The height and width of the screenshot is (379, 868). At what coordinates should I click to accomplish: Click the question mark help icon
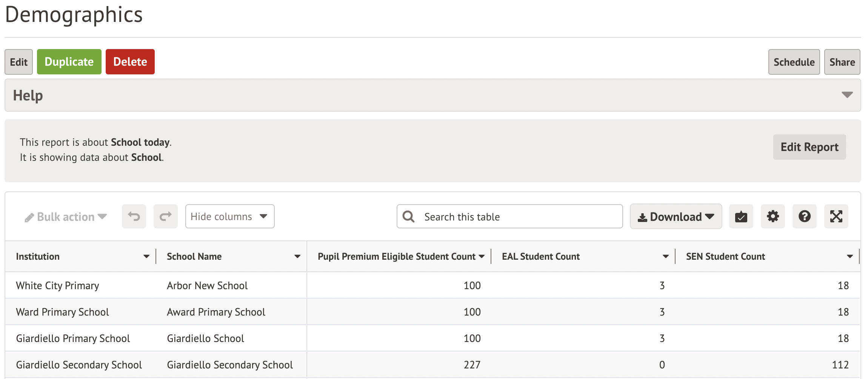tap(804, 217)
